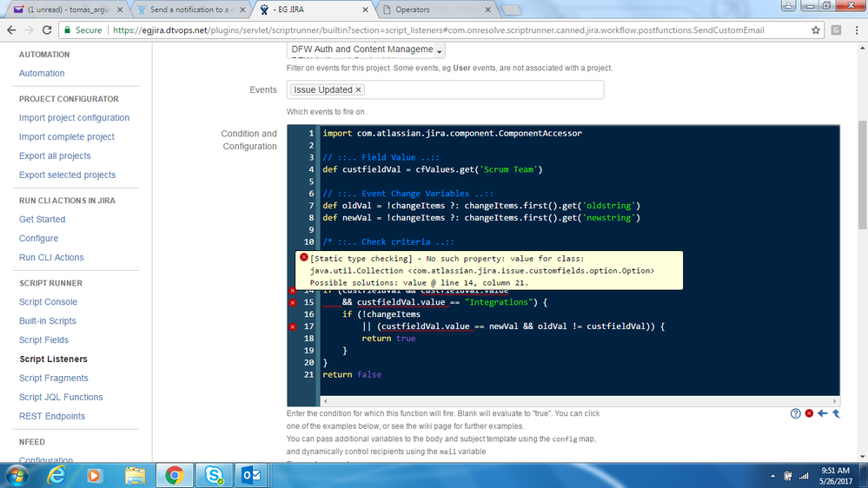The width and height of the screenshot is (868, 488).
Task: Open Script JQL Functions
Action: click(61, 397)
